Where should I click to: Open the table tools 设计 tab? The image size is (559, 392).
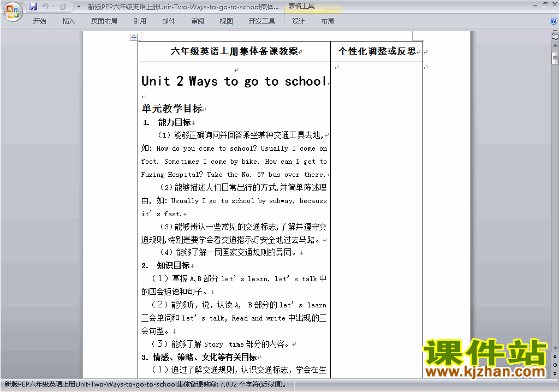coord(298,21)
